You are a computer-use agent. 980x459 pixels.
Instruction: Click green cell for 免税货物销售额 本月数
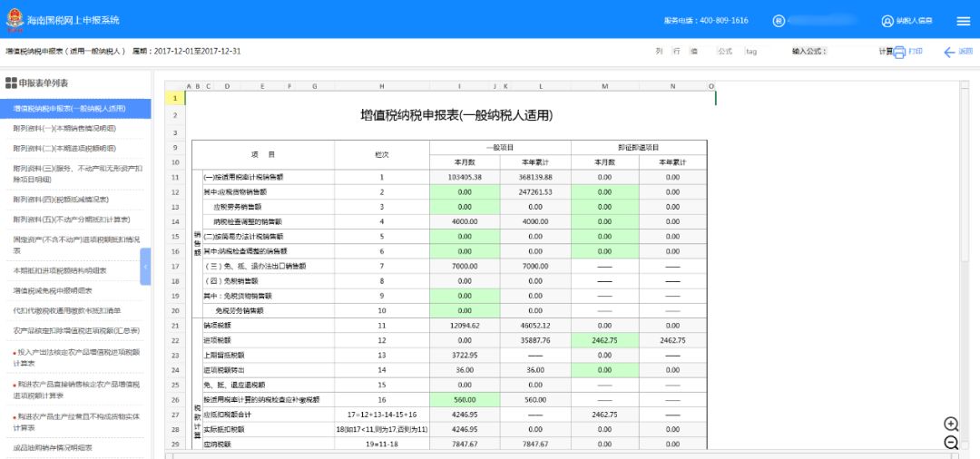tap(465, 296)
